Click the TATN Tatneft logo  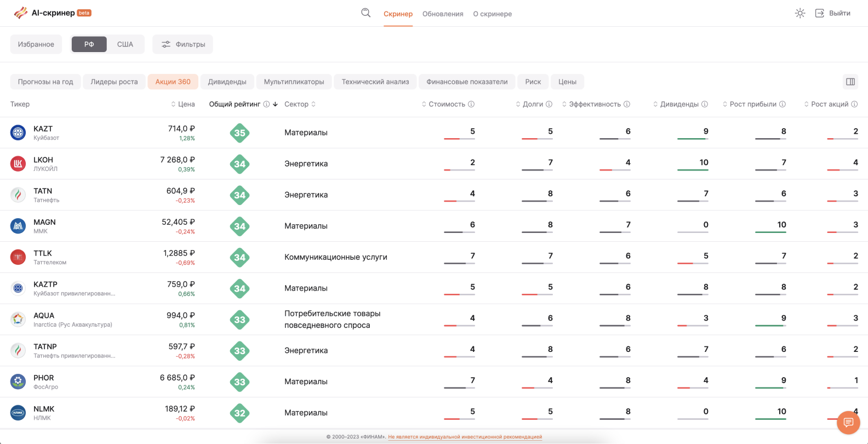click(x=18, y=195)
